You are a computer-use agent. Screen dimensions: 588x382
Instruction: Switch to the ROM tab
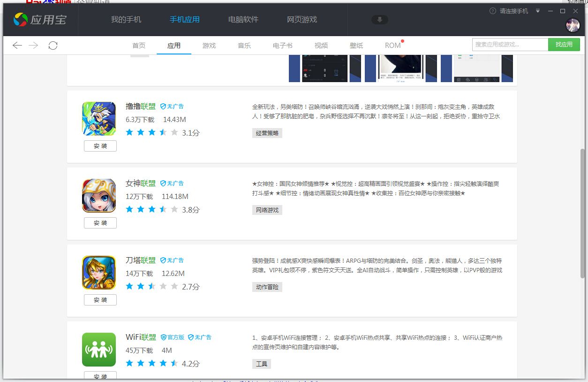pyautogui.click(x=392, y=45)
